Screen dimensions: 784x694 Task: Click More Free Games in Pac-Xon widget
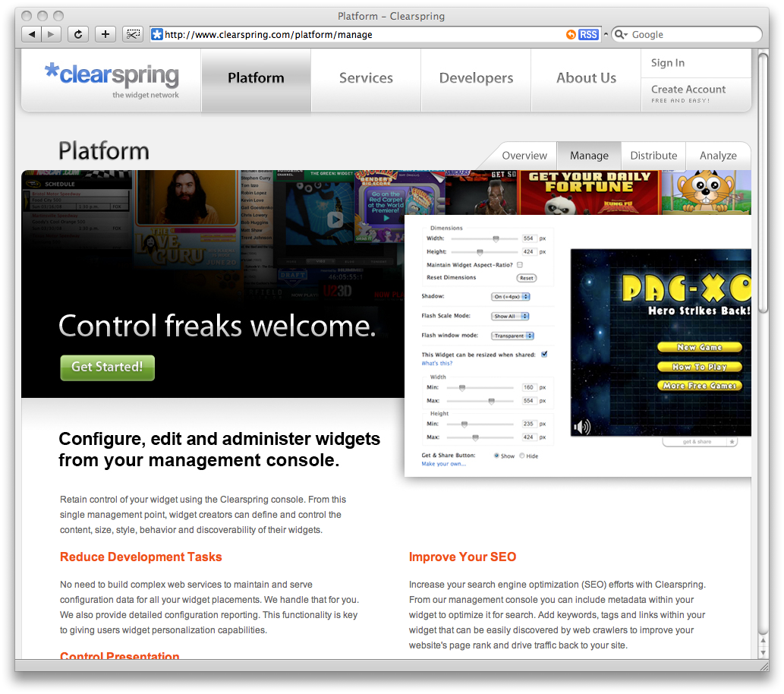coord(700,386)
